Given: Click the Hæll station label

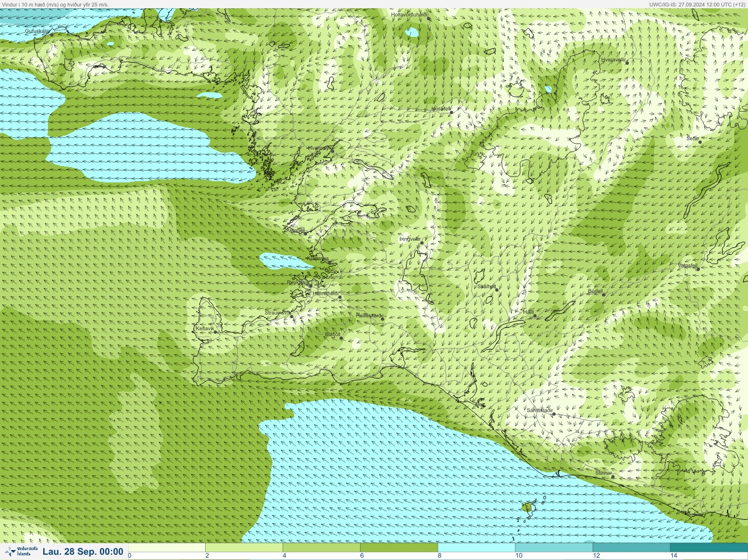Looking at the screenshot, I should coord(529,312).
